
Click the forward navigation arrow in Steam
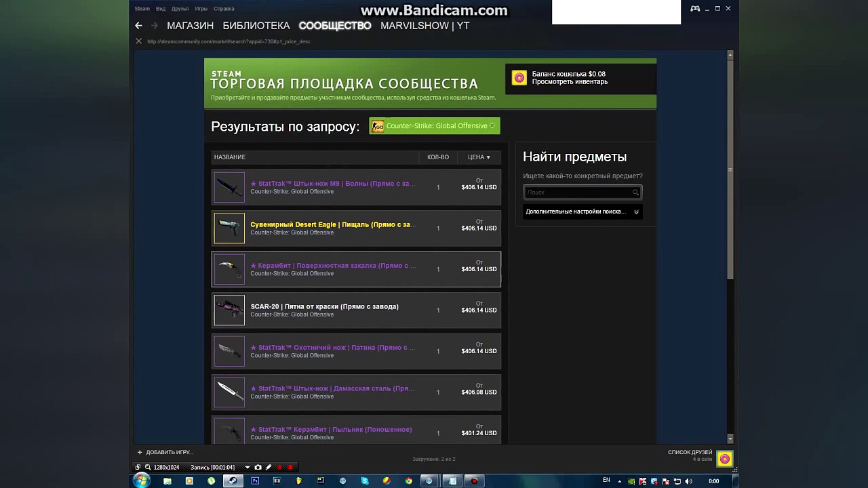(155, 26)
